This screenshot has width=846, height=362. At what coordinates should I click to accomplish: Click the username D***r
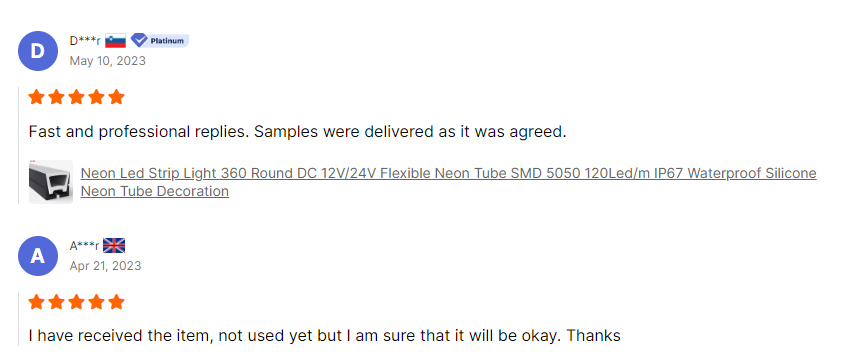coord(85,41)
